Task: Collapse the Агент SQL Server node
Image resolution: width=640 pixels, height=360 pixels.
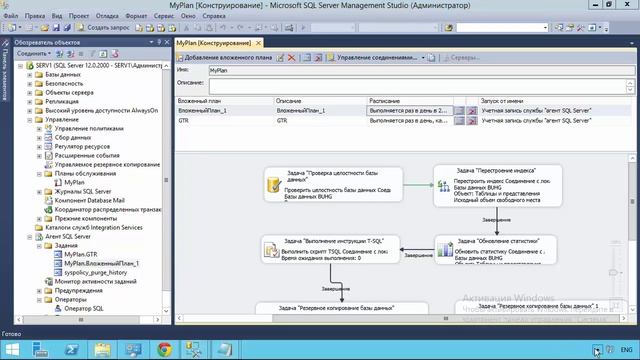Action: [x=30, y=237]
